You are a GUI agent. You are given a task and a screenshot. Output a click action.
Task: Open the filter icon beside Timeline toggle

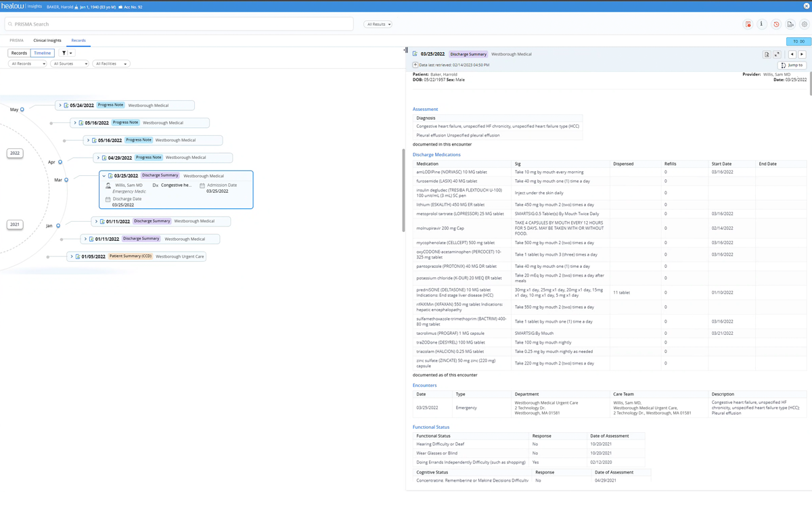click(64, 52)
